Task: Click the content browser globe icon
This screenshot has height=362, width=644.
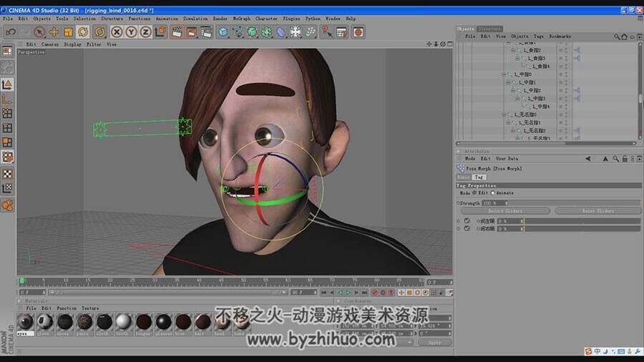Action: coord(358,31)
